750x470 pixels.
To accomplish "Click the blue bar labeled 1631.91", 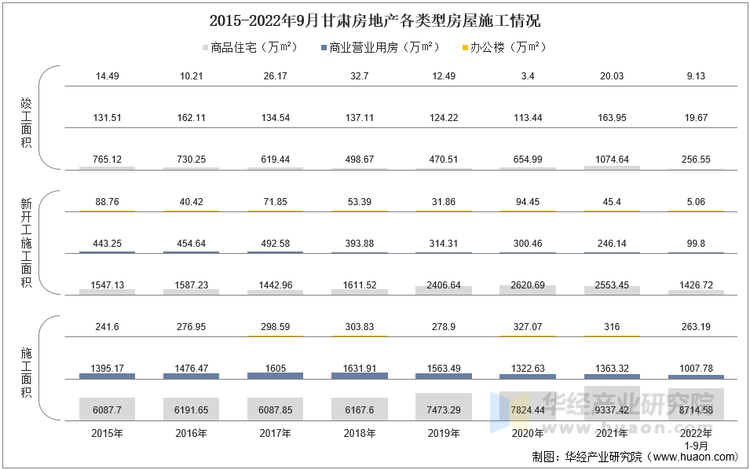I will coord(360,376).
